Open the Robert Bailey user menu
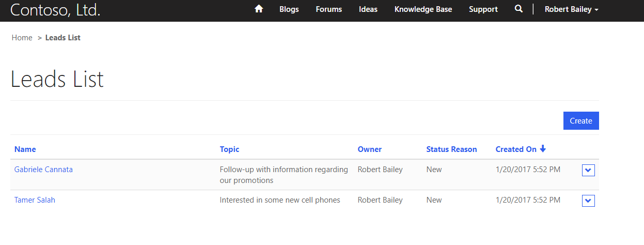This screenshot has width=644, height=245. (571, 9)
